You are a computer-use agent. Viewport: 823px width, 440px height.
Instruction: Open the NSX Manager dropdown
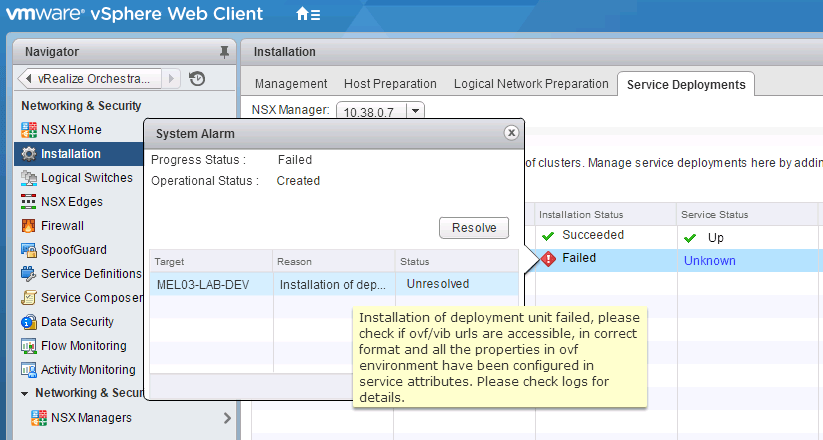[416, 111]
